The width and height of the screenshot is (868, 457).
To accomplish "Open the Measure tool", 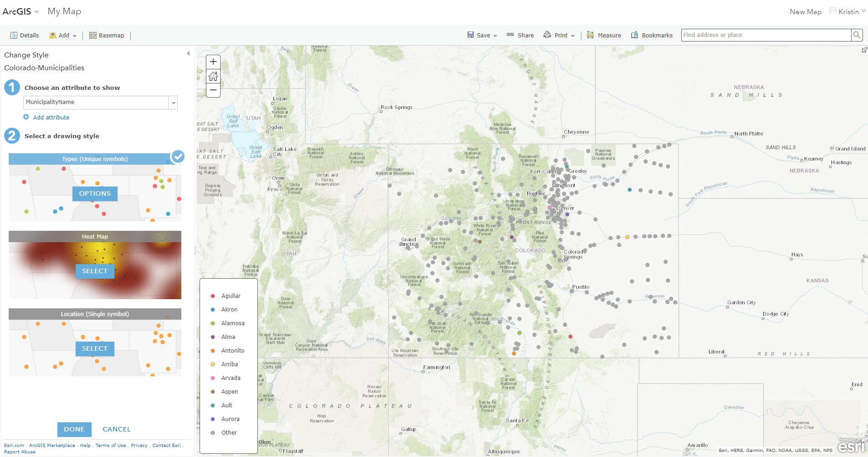I will point(604,35).
